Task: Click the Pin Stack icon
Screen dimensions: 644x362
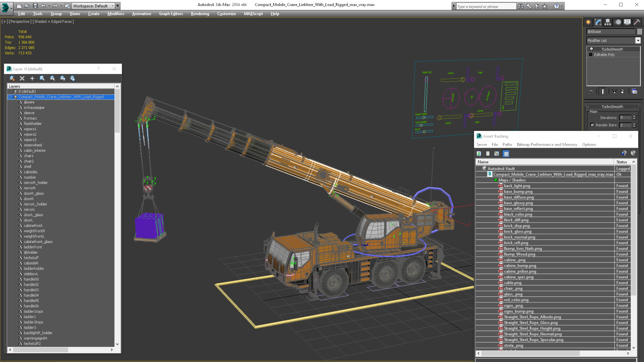Action: pos(591,91)
